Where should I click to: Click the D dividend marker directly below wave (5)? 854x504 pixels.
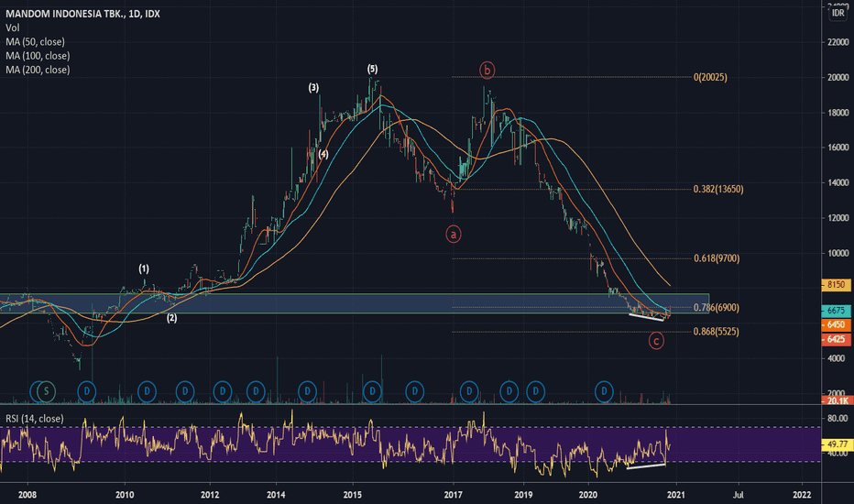372,391
